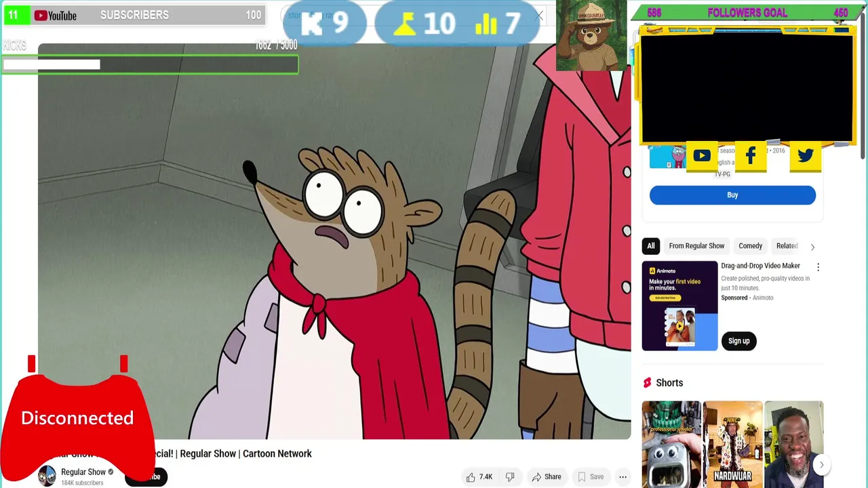
Task: Click the FOLLOWERS GOAL banner text
Action: (747, 13)
